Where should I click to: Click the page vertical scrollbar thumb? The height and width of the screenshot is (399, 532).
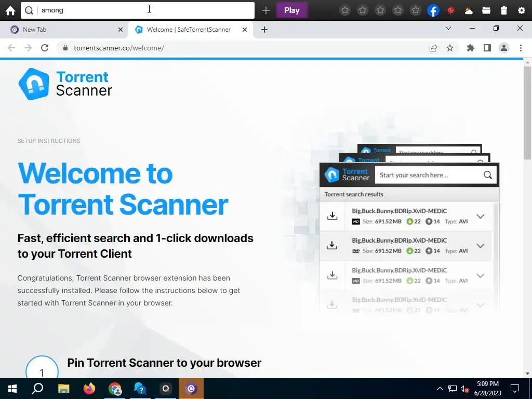[527, 112]
